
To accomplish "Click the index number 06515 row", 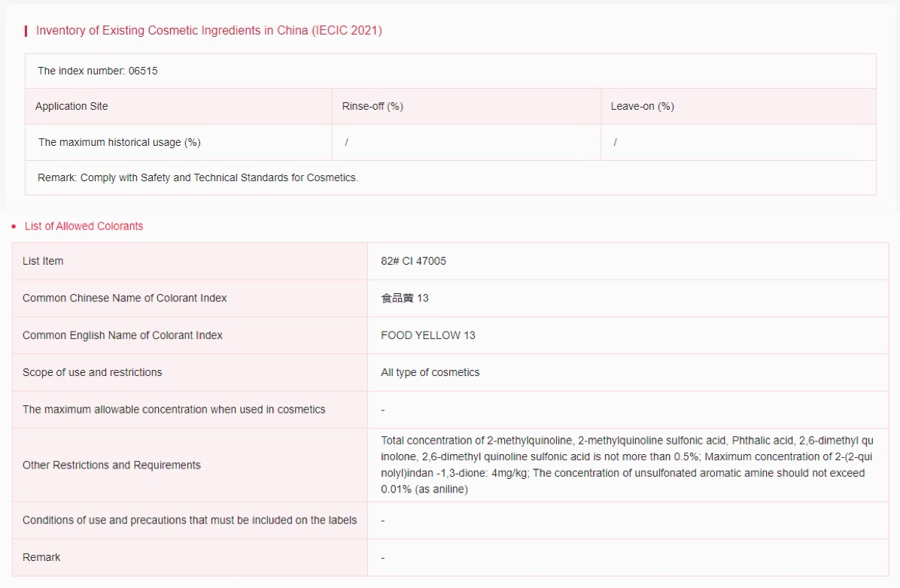I will pos(98,71).
